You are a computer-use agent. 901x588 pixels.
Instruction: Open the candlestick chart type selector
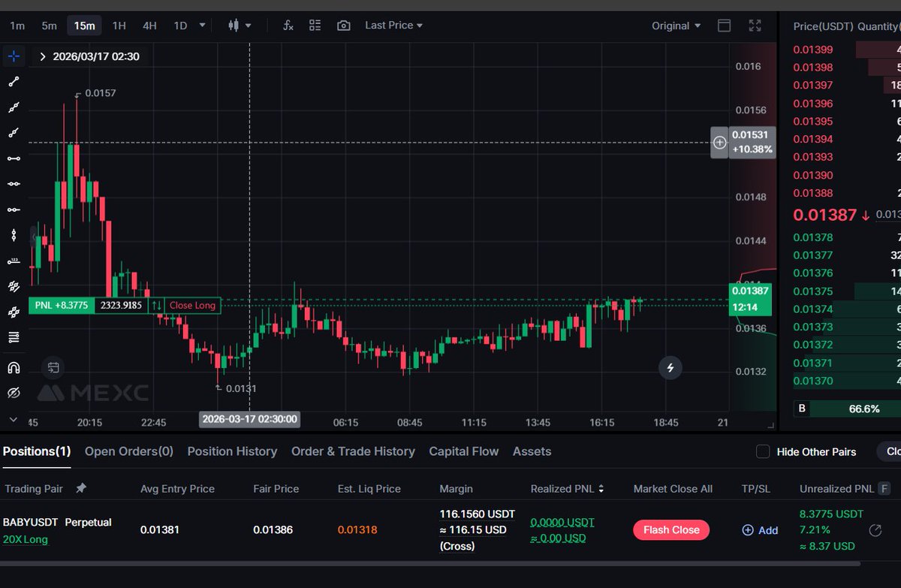pos(240,26)
